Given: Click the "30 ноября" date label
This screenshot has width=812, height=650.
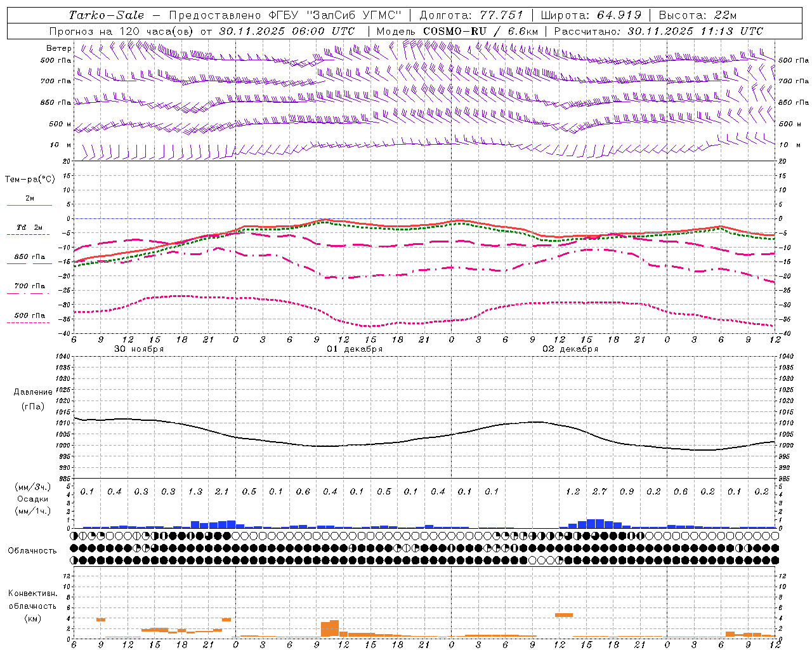Looking at the screenshot, I should point(139,349).
